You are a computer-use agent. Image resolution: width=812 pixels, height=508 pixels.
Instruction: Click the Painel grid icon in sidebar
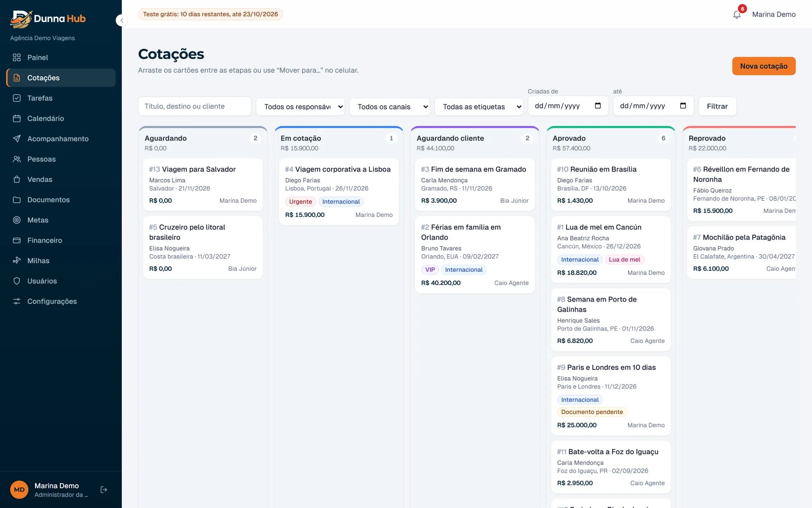coord(17,57)
